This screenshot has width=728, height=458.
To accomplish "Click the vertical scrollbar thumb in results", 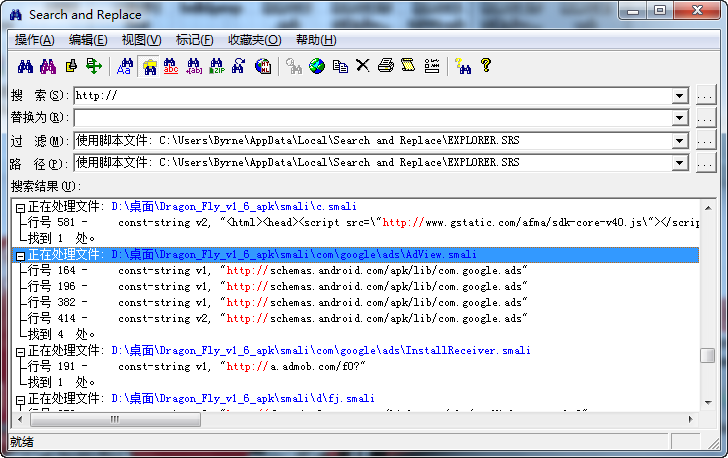I will tap(708, 355).
